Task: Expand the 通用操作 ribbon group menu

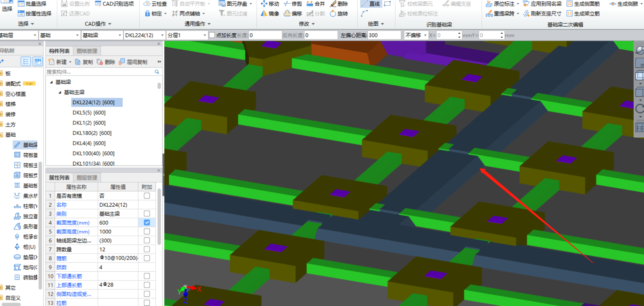Action: 197,24
